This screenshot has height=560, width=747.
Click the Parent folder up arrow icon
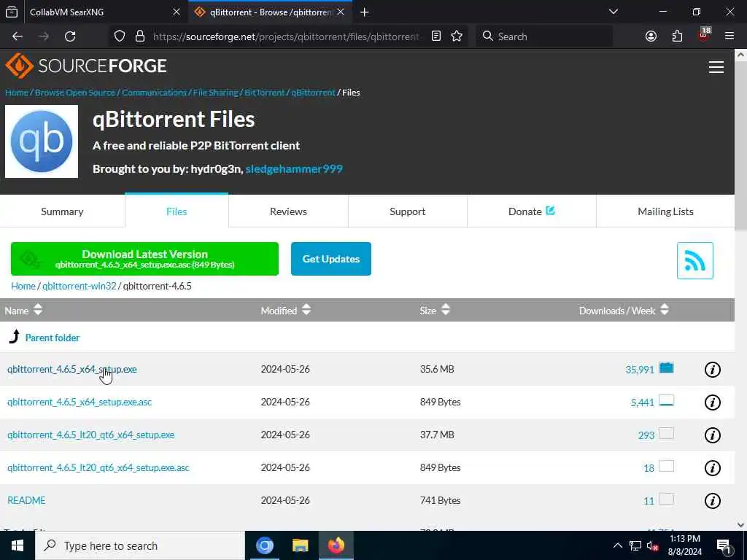coord(15,336)
